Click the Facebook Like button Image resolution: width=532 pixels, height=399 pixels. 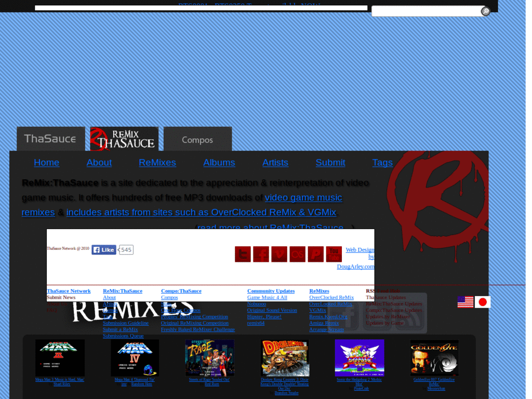coord(104,250)
